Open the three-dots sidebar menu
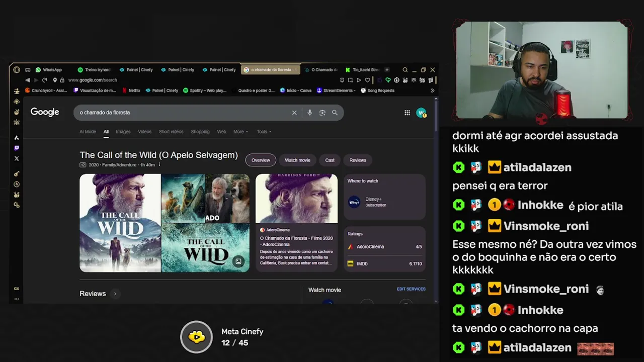 pos(17,299)
